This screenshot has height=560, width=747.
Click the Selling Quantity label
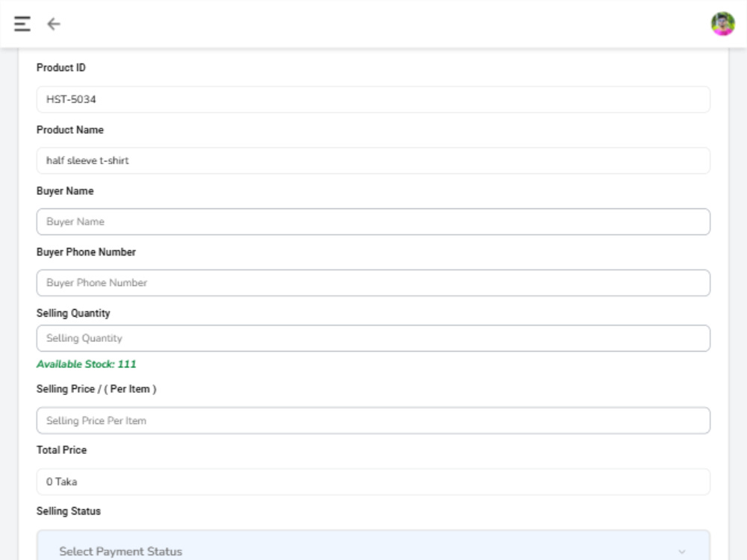coord(73,314)
